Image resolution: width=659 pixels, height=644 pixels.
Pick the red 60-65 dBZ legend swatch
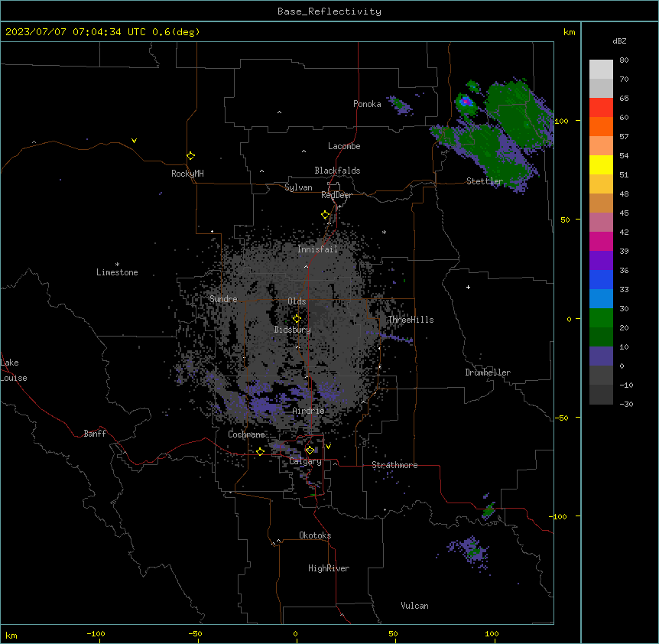pos(601,108)
